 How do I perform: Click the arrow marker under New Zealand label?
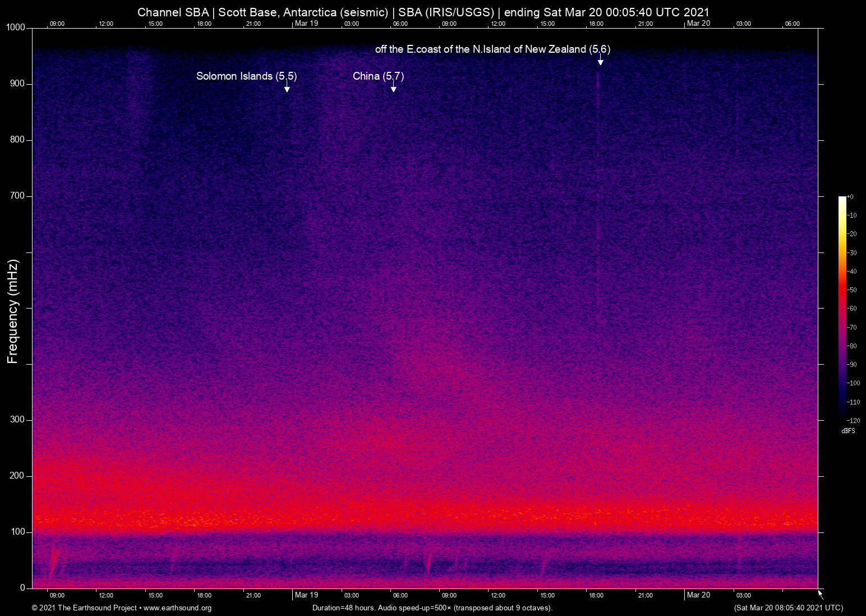pyautogui.click(x=600, y=61)
